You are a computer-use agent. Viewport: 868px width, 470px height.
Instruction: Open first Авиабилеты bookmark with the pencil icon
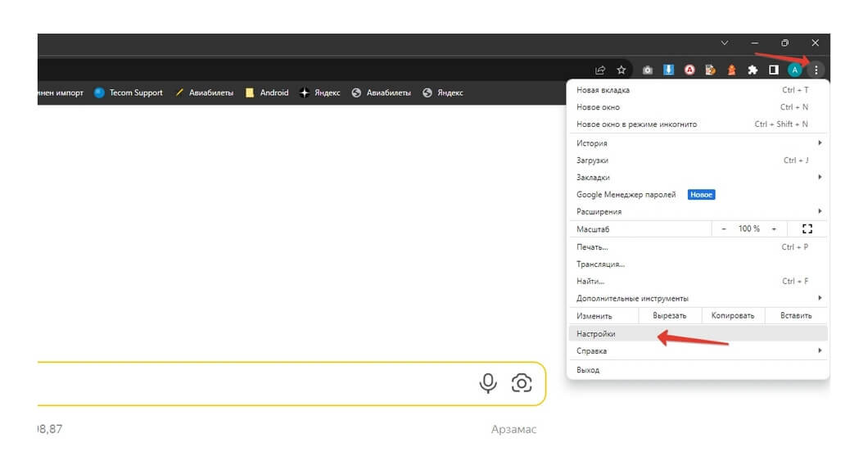(x=204, y=93)
